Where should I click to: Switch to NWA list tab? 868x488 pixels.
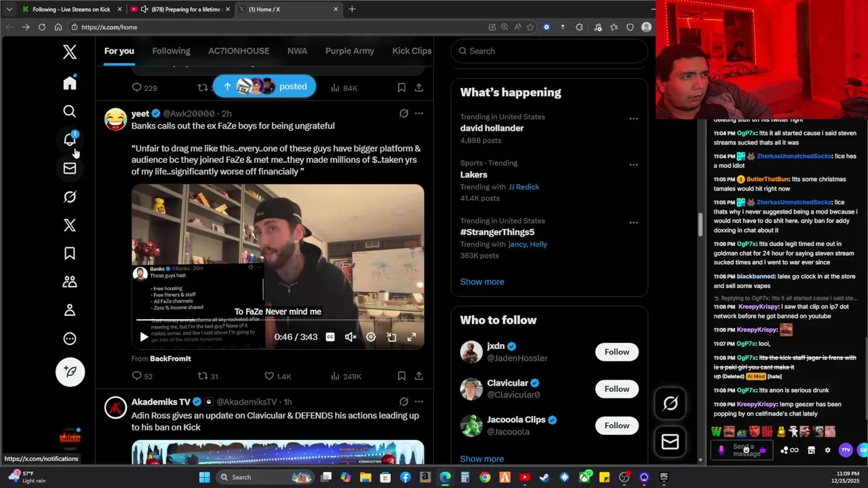pyautogui.click(x=297, y=51)
